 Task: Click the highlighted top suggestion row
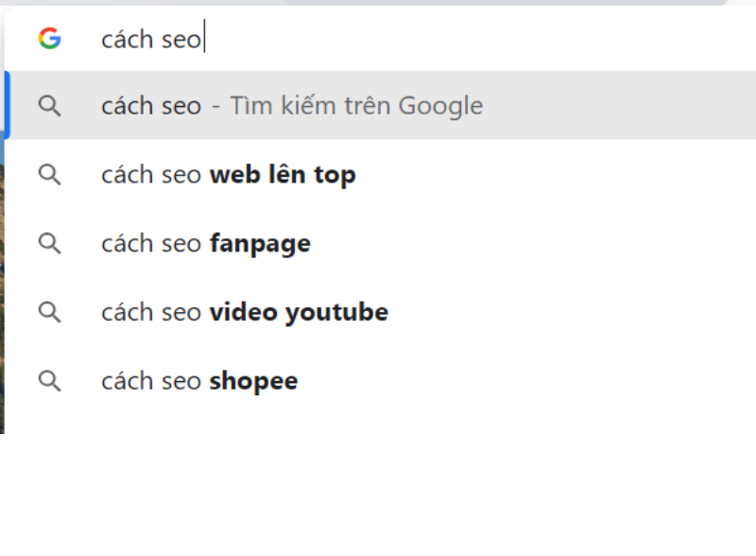coord(283,106)
